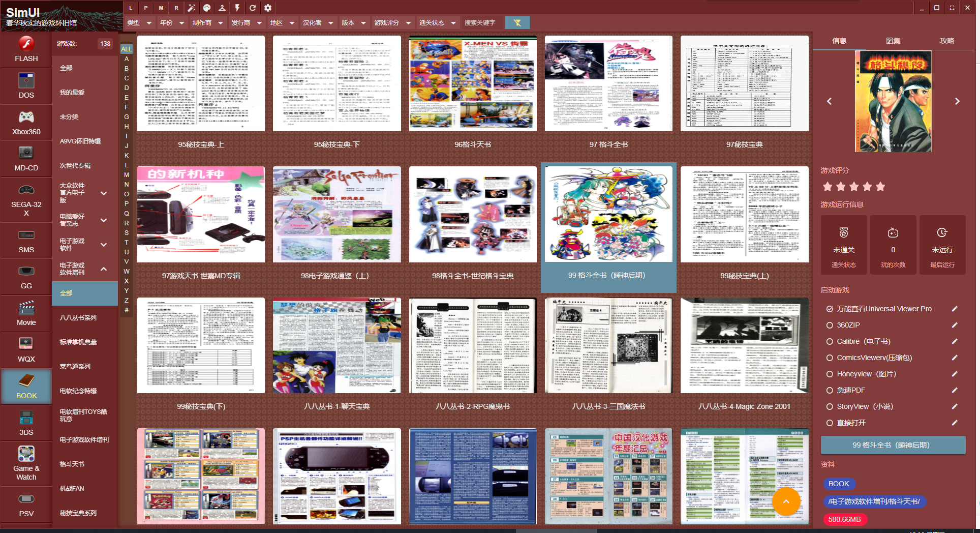
Task: Select the Game & Watch platform
Action: (x=26, y=463)
